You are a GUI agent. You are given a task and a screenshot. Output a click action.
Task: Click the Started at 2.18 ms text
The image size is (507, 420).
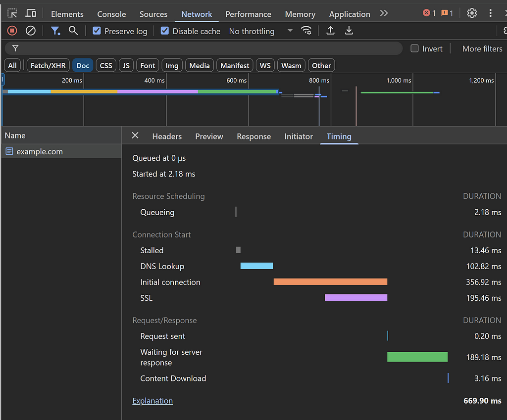163,174
